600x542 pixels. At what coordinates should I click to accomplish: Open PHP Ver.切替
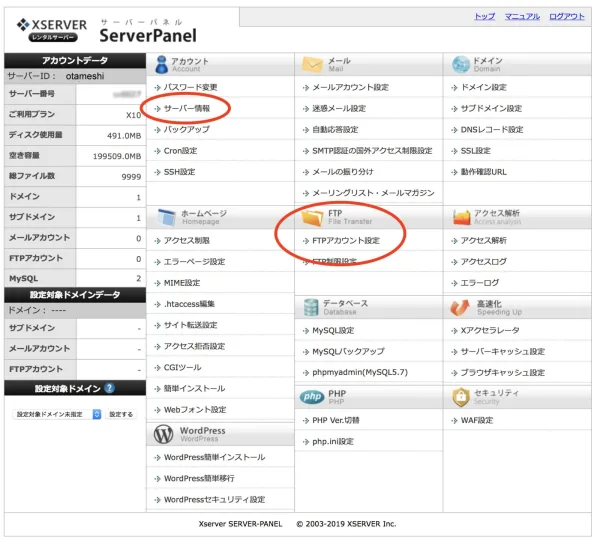[x=336, y=420]
